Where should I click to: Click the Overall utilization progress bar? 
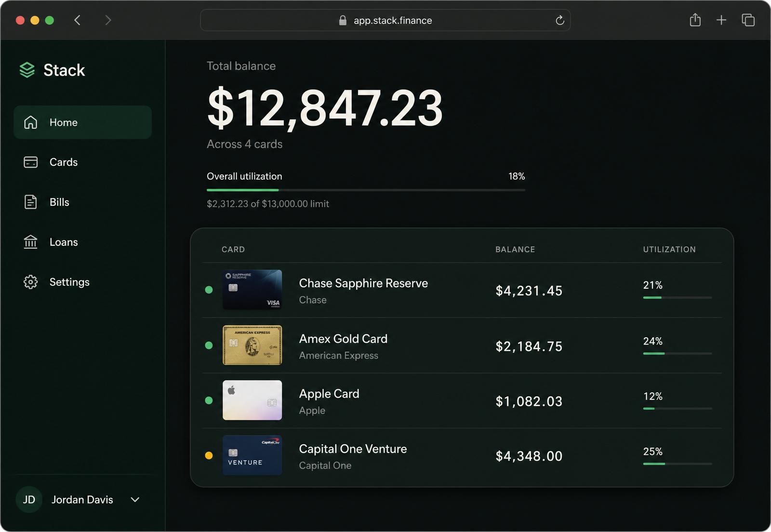coord(366,190)
